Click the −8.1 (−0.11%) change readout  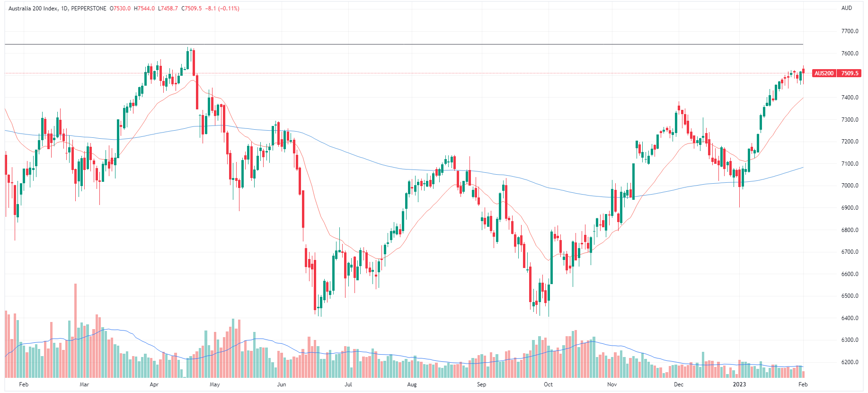click(222, 9)
